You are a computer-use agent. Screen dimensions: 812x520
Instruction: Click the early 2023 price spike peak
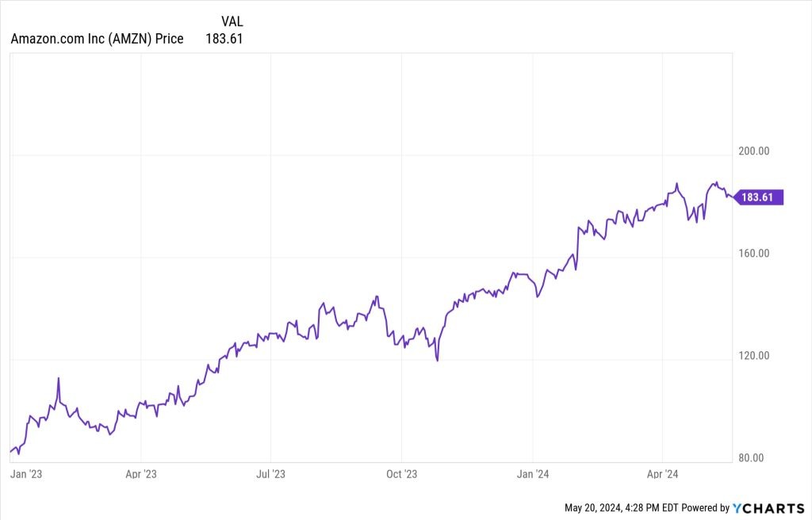click(x=58, y=378)
